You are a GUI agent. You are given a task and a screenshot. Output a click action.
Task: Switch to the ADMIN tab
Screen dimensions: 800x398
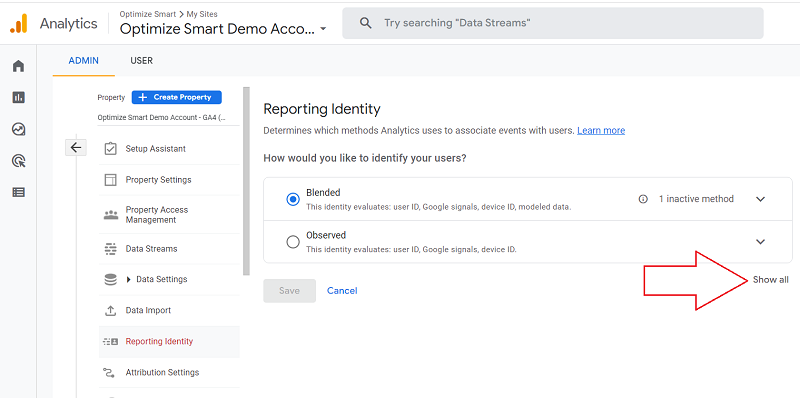[x=84, y=61]
